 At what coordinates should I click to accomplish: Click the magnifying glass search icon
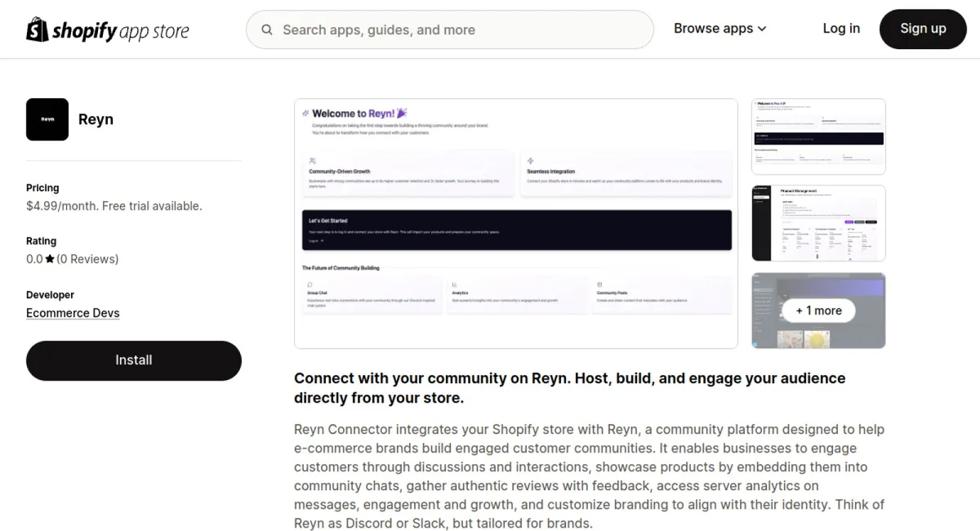coord(267,29)
